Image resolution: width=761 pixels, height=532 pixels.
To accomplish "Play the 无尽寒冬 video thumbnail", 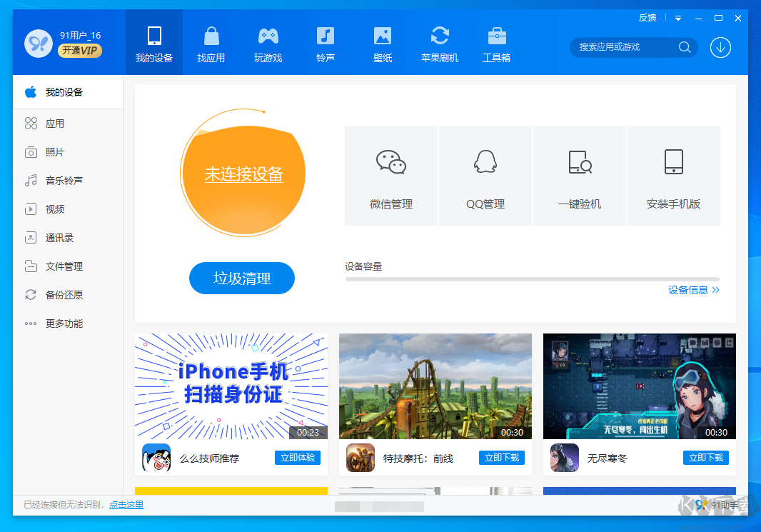I will click(x=638, y=386).
